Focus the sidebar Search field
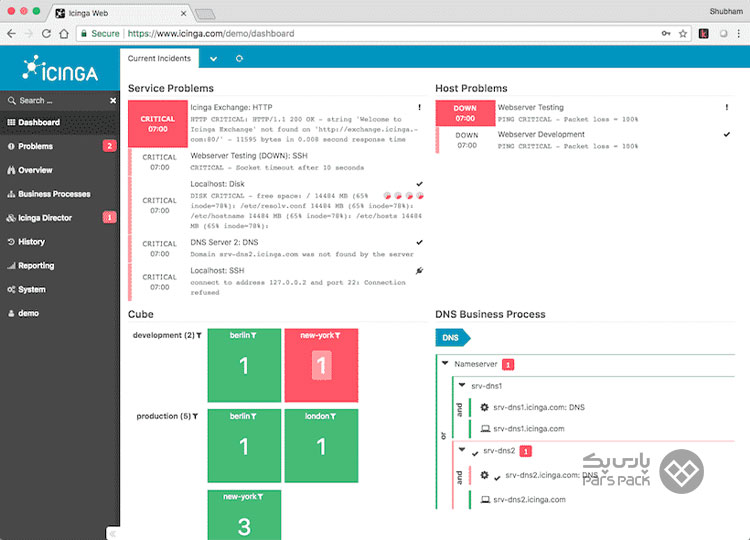Viewport: 750px width, 540px height. pos(55,100)
